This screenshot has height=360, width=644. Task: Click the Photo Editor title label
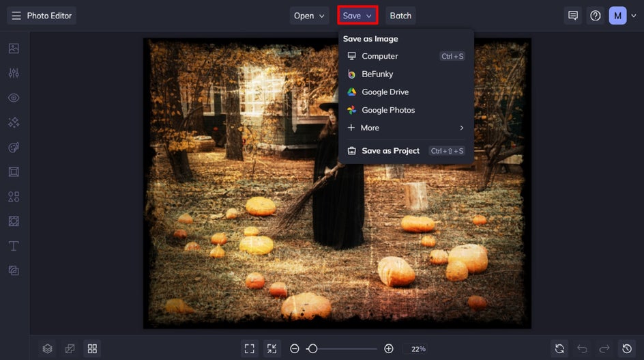pos(49,16)
